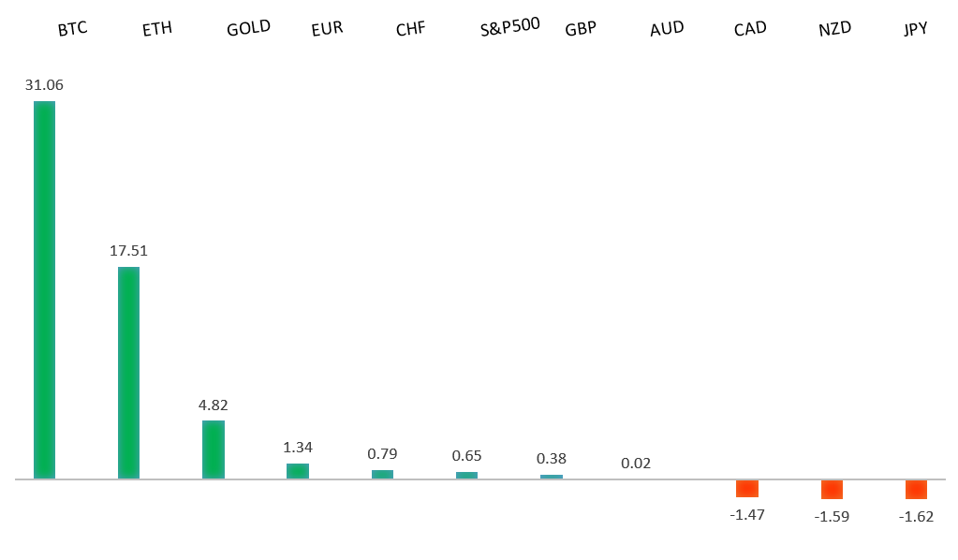
Task: Click the -1.62 value label
Action: pos(916,516)
